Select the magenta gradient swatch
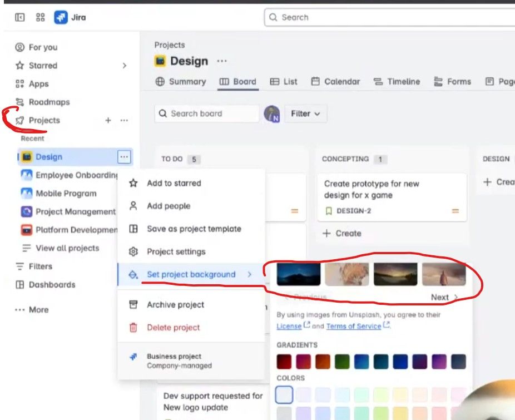 coord(304,362)
